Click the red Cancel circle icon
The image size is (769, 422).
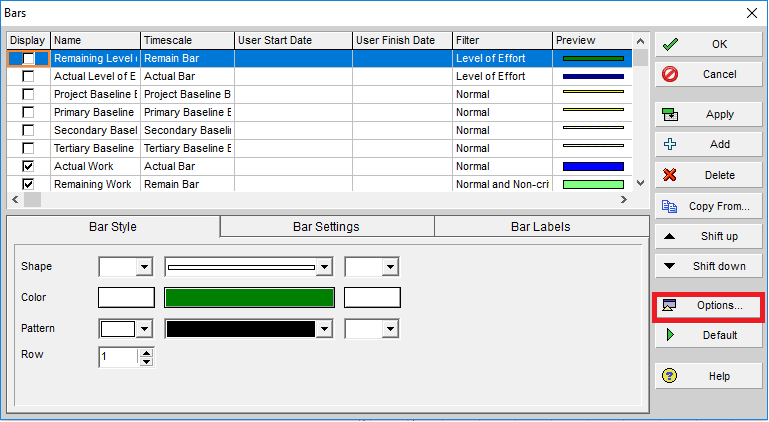pyautogui.click(x=670, y=74)
